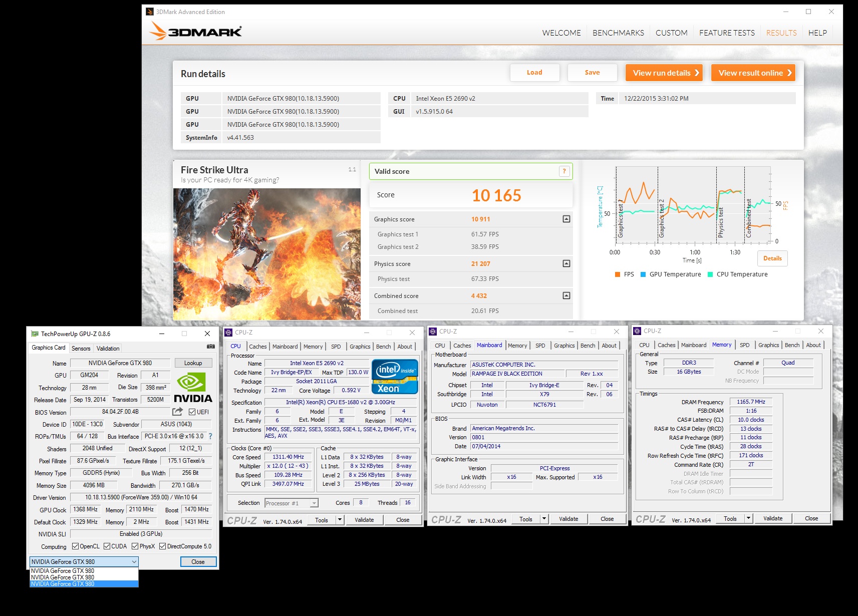Click the GPU Clock 1368 MHz field
Viewport: 858px width, 616px height.
click(86, 509)
